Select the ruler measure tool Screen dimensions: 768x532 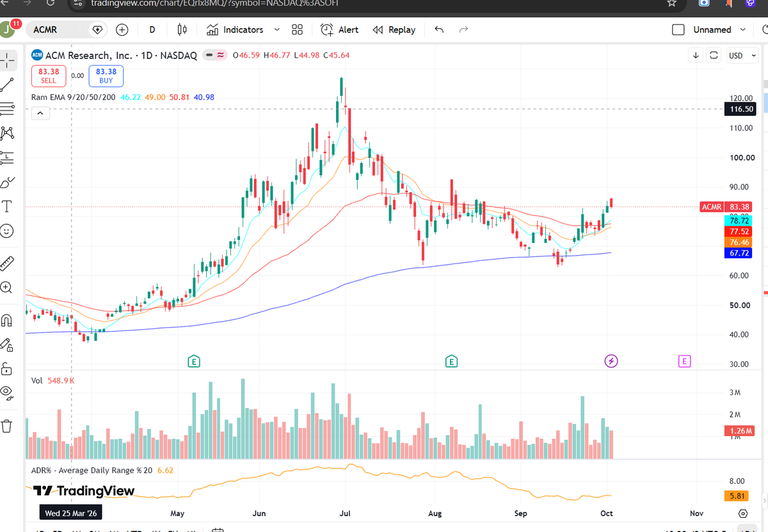(x=8, y=263)
